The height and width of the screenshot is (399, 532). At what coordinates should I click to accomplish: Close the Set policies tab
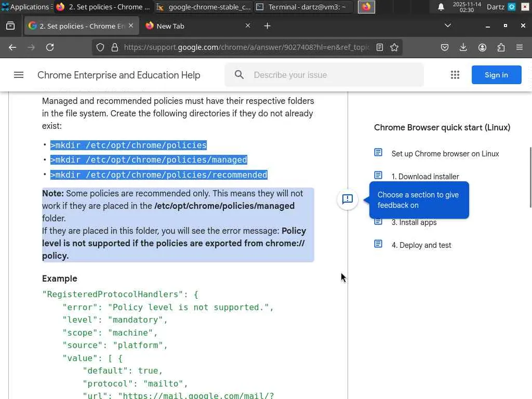(131, 26)
